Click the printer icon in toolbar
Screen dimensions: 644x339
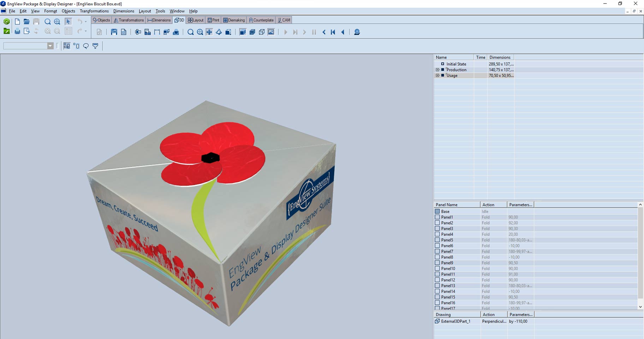click(17, 31)
